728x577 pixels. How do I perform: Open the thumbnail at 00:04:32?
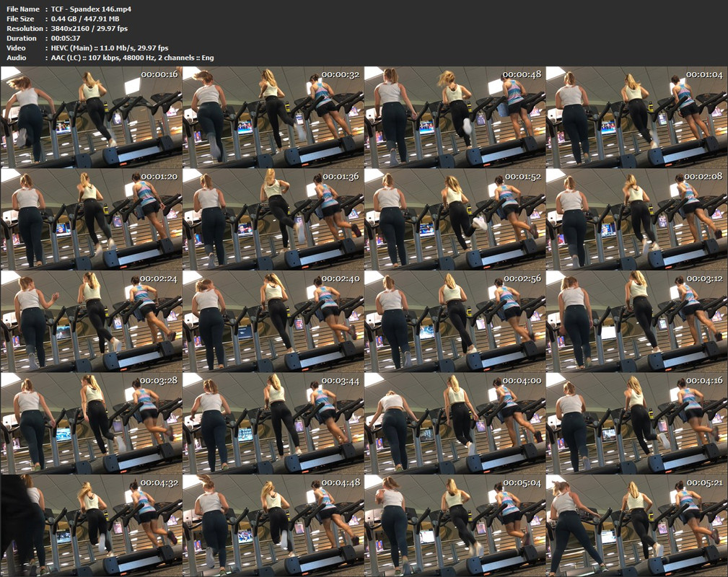pyautogui.click(x=91, y=525)
